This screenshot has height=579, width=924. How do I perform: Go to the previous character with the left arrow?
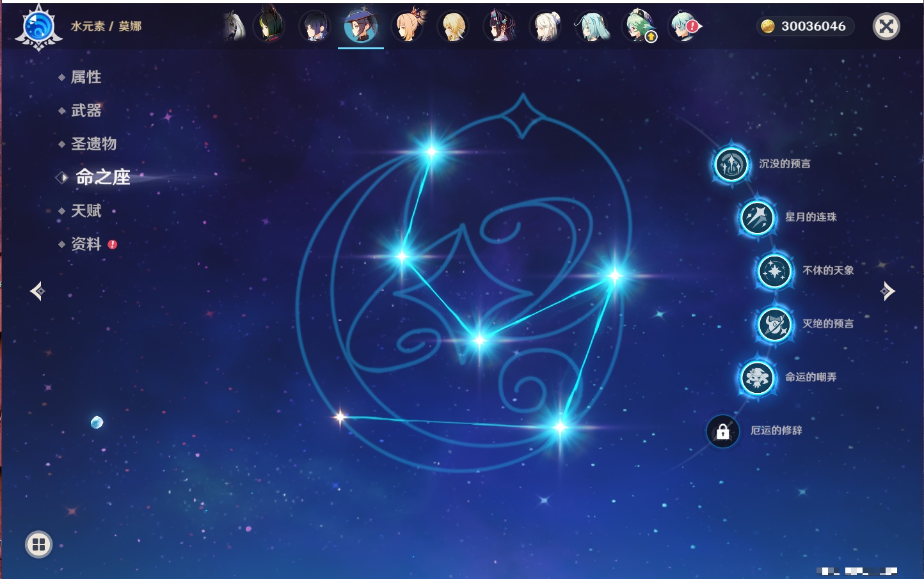(x=38, y=291)
